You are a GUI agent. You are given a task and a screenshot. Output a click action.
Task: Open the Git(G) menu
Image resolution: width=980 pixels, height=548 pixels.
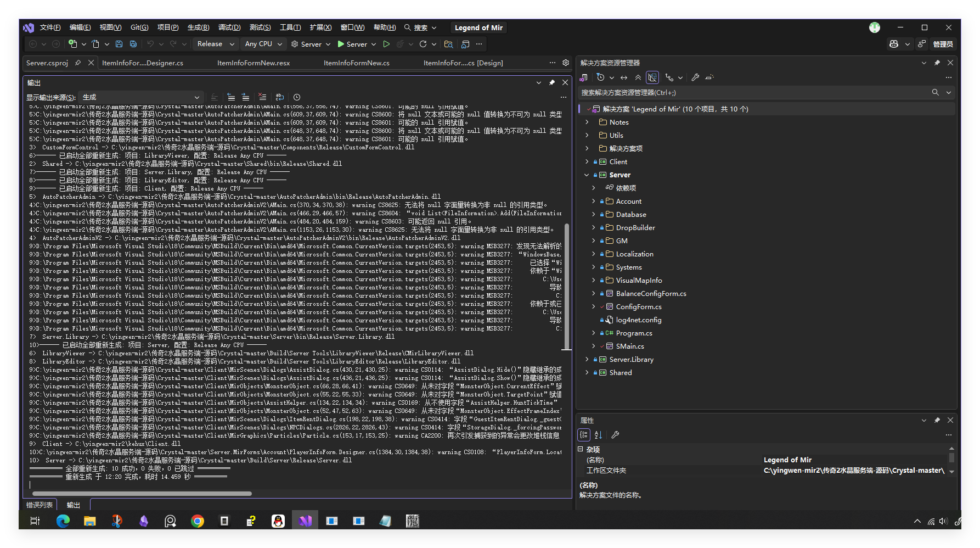coord(139,27)
